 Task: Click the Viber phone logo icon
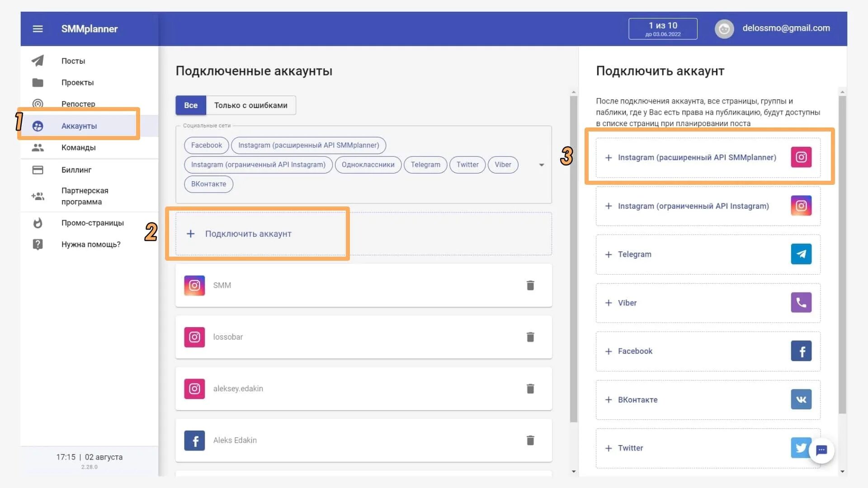pos(801,302)
